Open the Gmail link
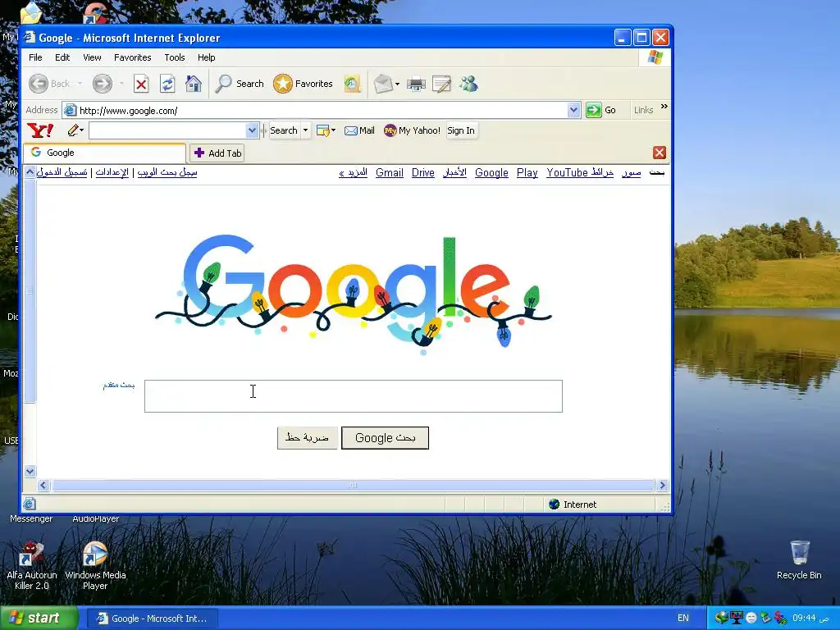 [x=390, y=172]
